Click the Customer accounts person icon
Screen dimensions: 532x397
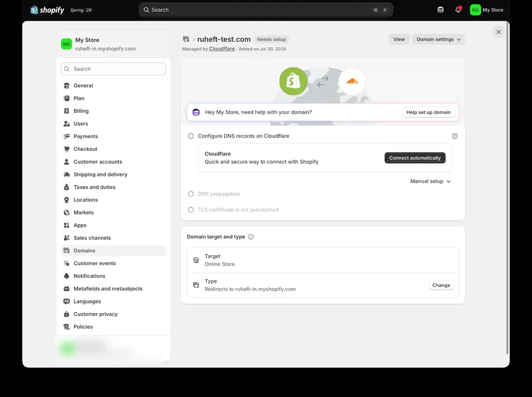click(x=66, y=162)
